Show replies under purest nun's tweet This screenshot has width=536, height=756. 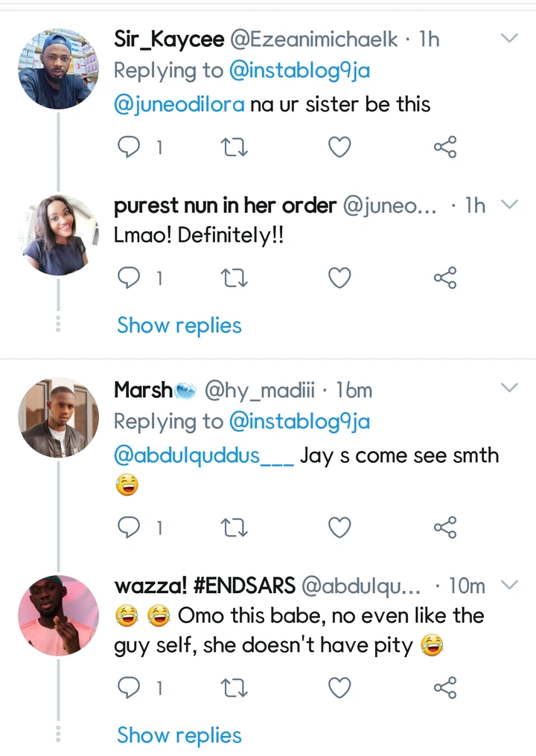tap(179, 325)
